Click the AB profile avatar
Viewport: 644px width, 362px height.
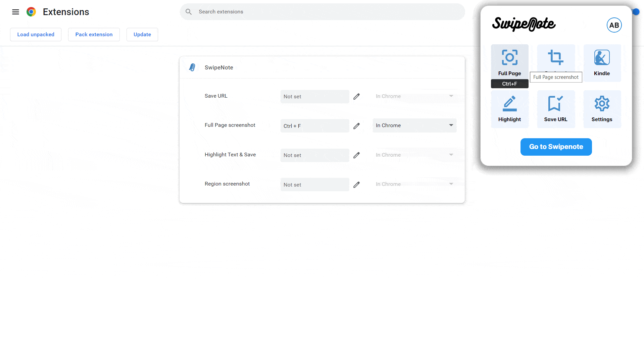click(x=614, y=25)
